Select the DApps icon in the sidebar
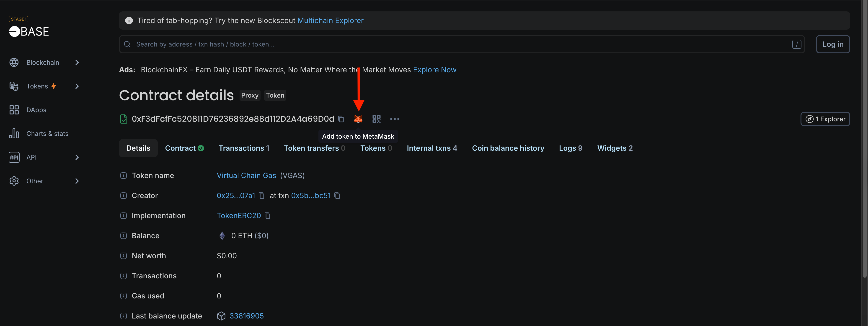This screenshot has height=326, width=868. click(14, 110)
